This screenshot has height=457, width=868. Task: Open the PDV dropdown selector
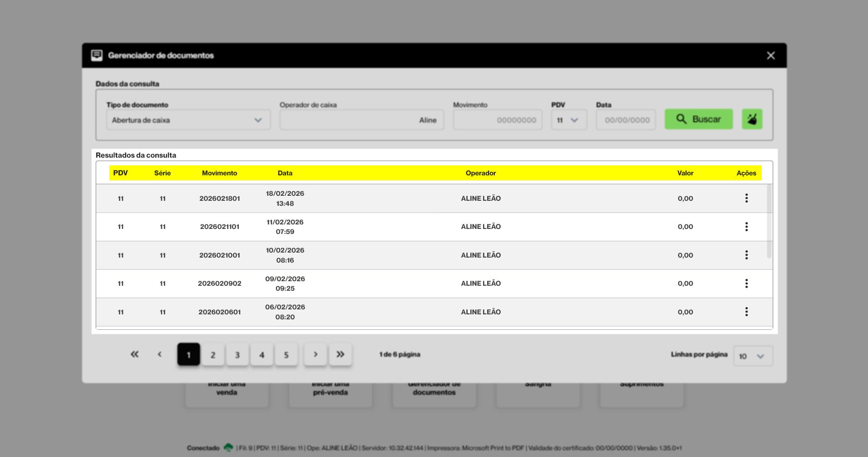coord(568,120)
